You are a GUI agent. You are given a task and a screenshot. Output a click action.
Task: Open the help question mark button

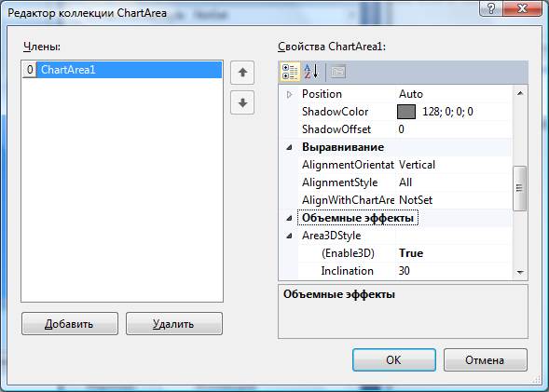tap(491, 7)
